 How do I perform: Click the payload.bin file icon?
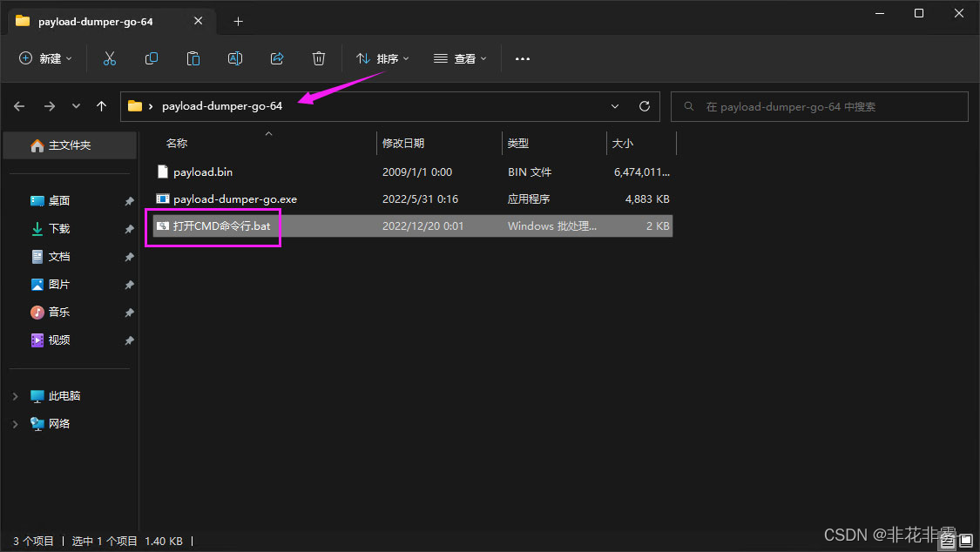coord(163,172)
